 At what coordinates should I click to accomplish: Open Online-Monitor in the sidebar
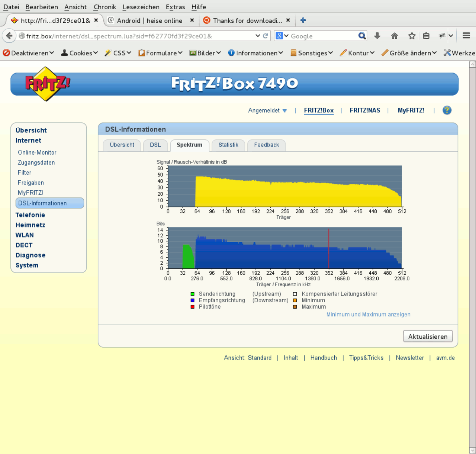pos(37,152)
